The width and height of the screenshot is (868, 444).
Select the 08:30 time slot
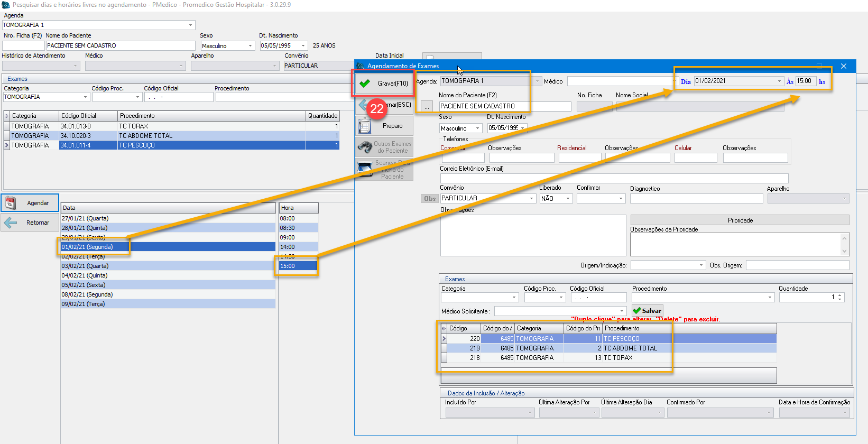(299, 228)
